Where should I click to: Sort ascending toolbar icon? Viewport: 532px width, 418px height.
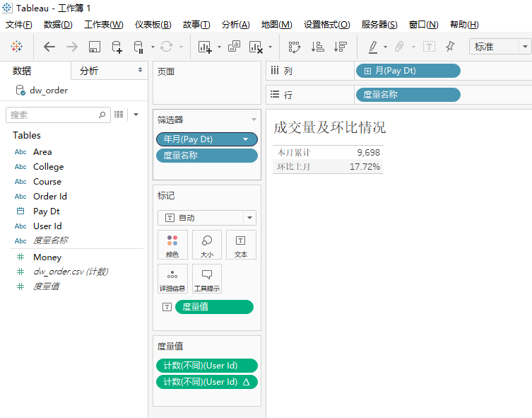317,47
